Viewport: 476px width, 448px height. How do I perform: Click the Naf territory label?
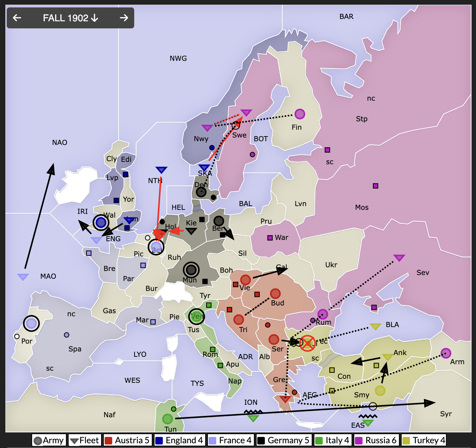[110, 415]
